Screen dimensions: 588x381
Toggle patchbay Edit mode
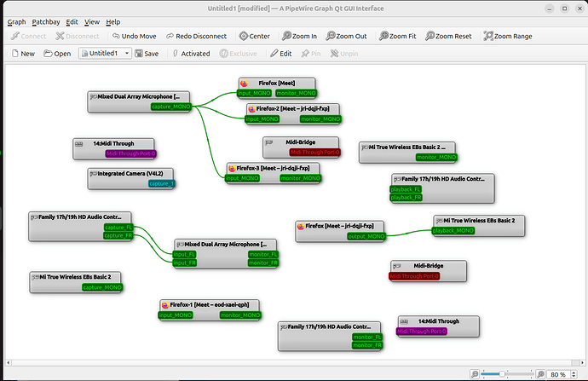281,54
